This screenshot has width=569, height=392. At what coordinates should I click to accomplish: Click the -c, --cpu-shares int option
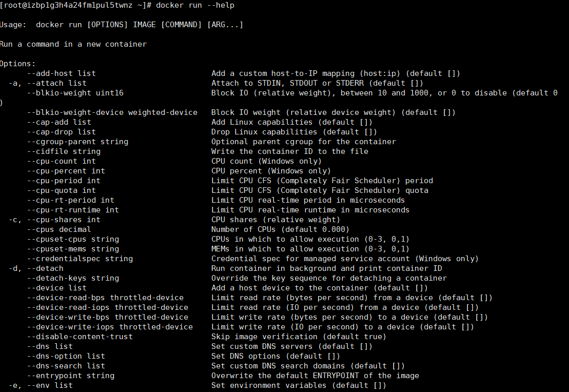pyautogui.click(x=55, y=220)
